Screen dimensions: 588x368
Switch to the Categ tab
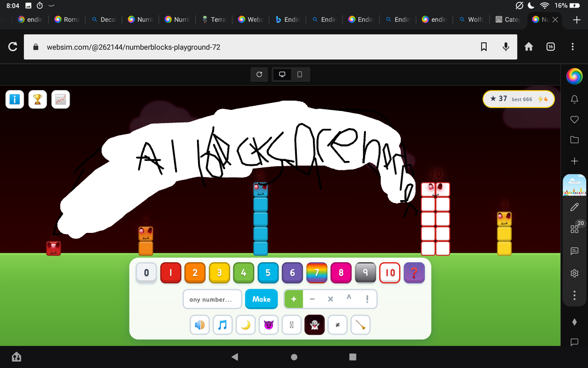coord(508,20)
